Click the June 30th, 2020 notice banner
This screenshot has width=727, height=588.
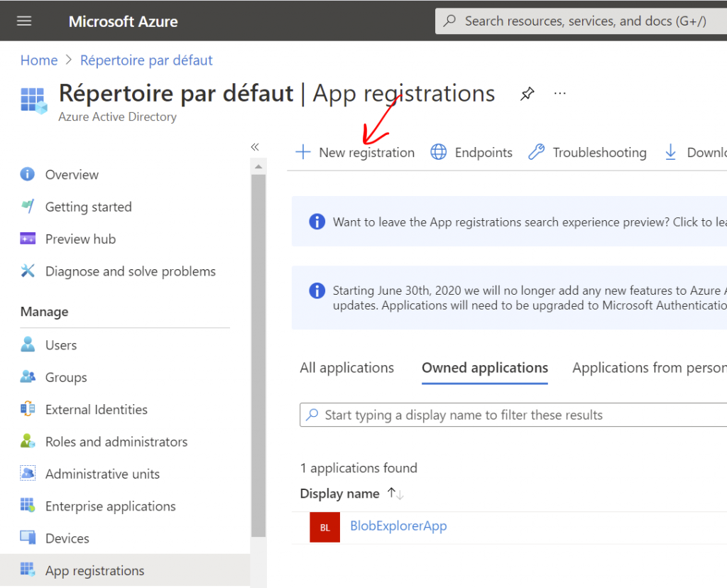tap(509, 298)
